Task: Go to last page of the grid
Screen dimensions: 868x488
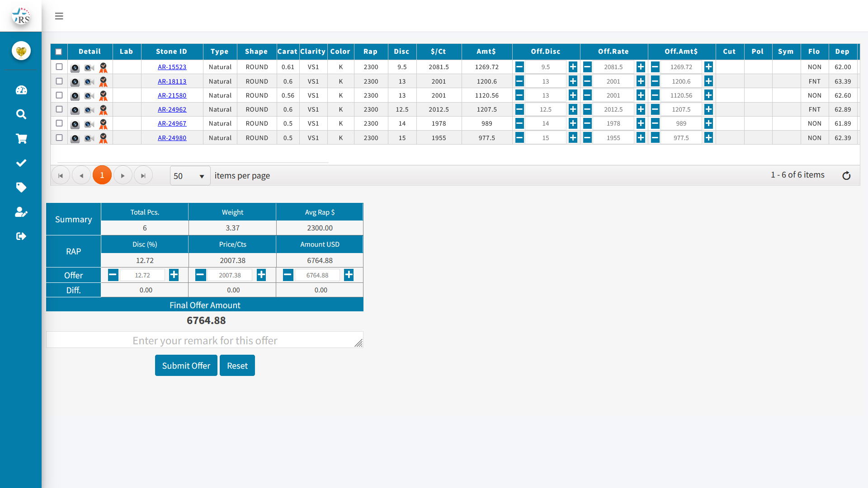Action: click(143, 175)
